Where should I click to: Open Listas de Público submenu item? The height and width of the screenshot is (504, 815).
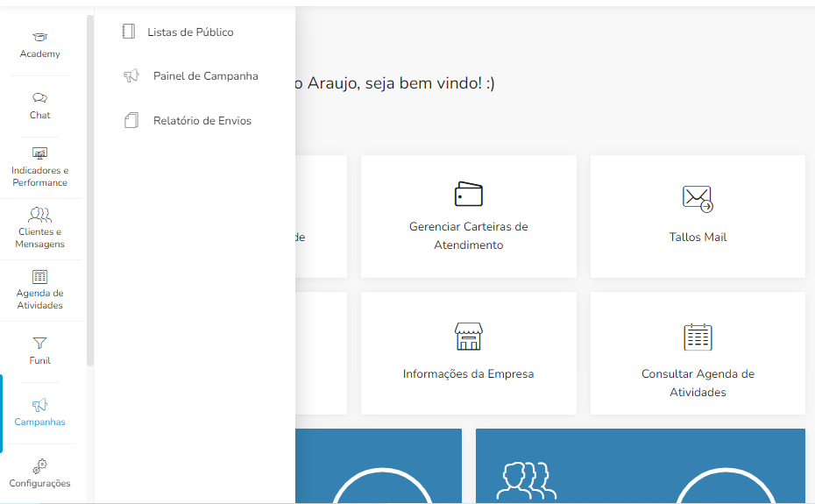(190, 32)
